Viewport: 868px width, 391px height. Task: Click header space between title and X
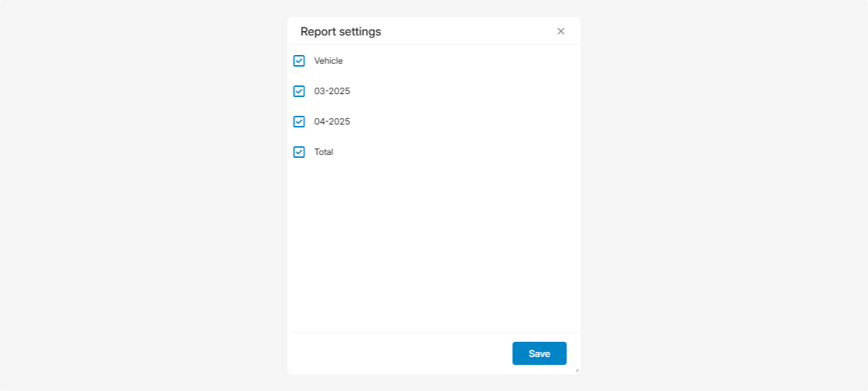click(x=470, y=31)
